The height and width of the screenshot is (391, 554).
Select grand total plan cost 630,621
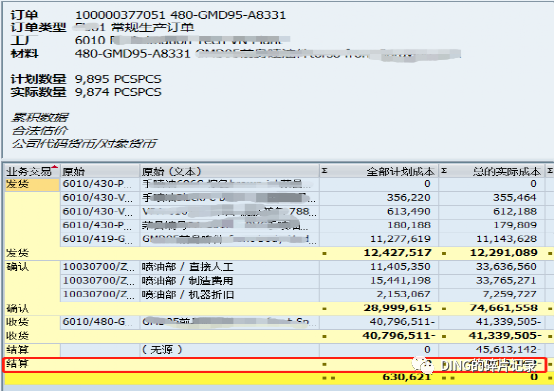pyautogui.click(x=407, y=377)
